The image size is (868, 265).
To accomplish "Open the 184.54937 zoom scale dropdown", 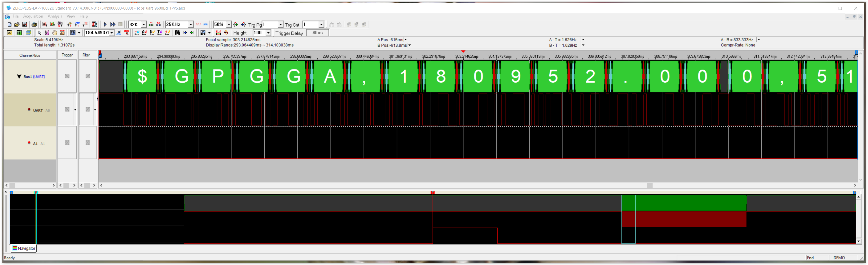I will click(x=112, y=33).
